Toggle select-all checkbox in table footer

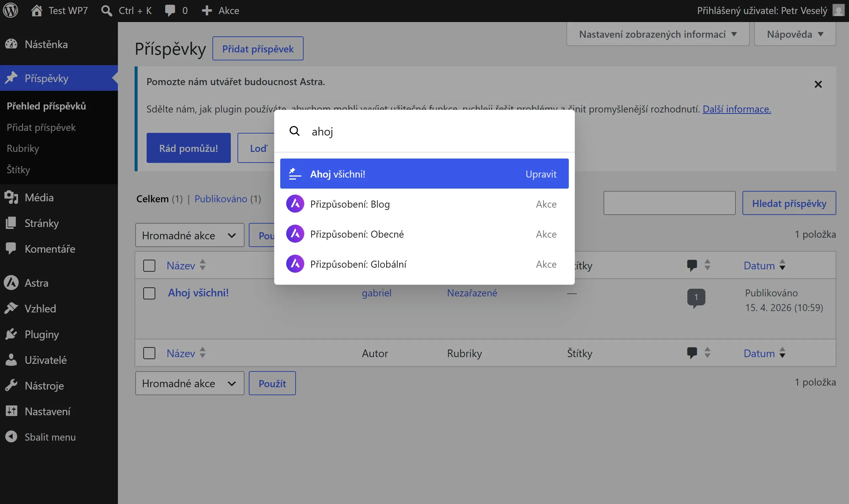pos(149,353)
